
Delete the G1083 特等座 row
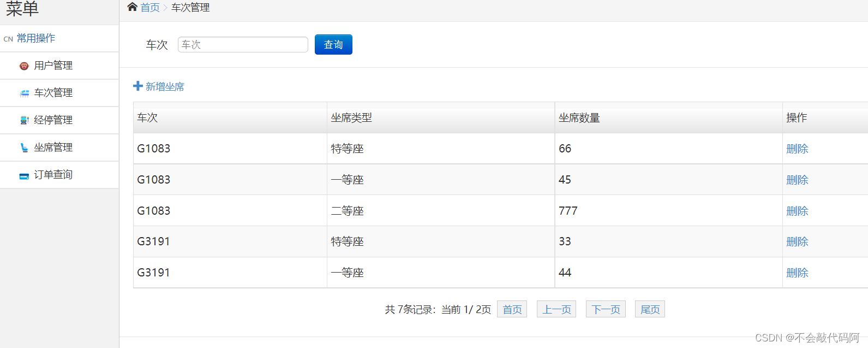(x=797, y=149)
